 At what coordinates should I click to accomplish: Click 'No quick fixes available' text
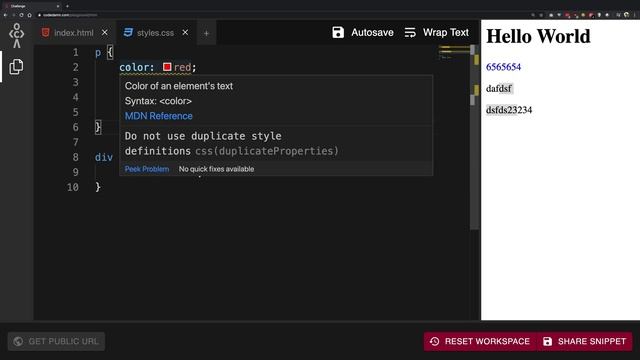click(x=216, y=169)
